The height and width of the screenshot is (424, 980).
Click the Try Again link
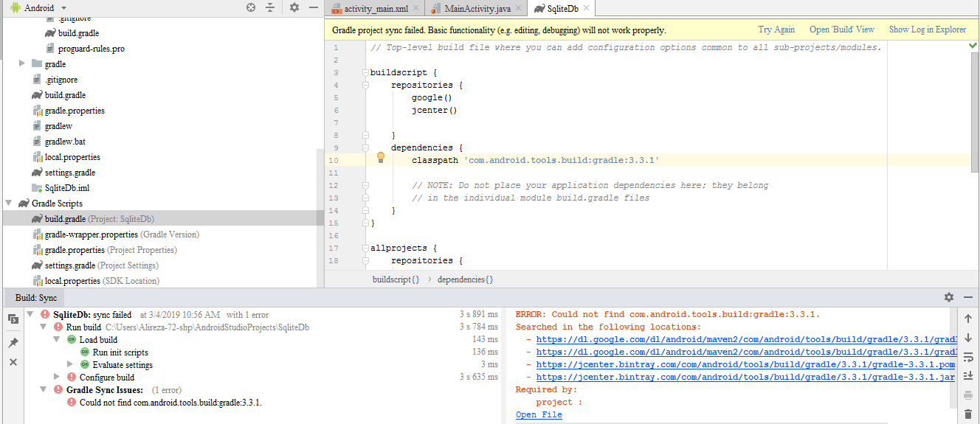(x=776, y=29)
